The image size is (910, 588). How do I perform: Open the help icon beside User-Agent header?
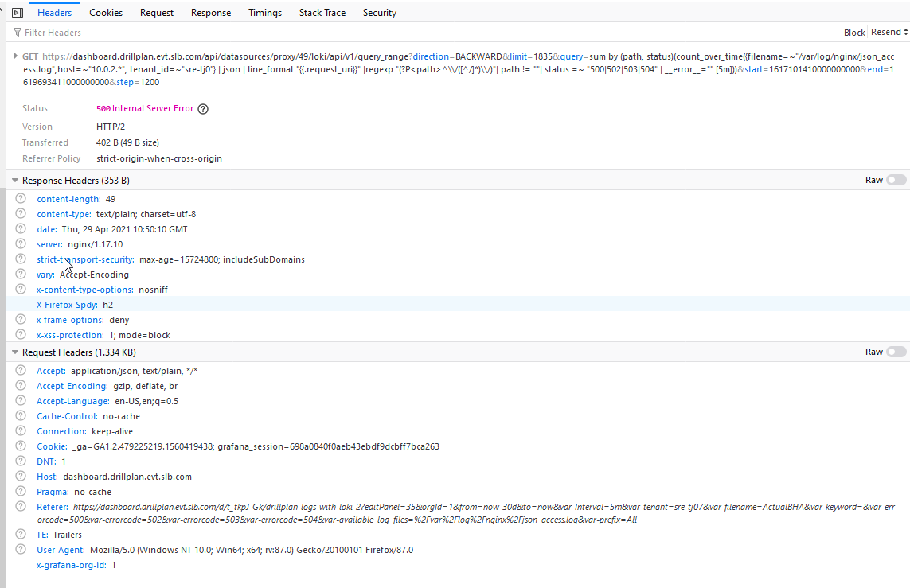(x=21, y=550)
